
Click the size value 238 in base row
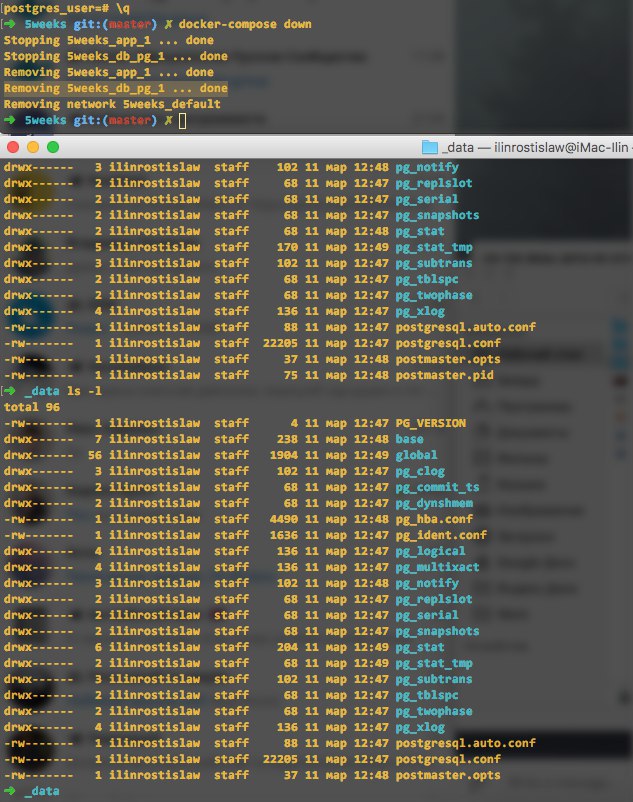pyautogui.click(x=287, y=439)
